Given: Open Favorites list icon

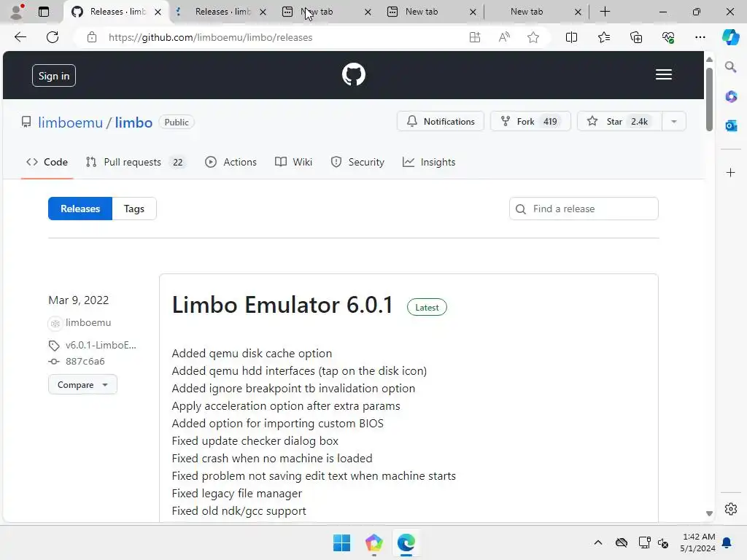Looking at the screenshot, I should click(603, 37).
